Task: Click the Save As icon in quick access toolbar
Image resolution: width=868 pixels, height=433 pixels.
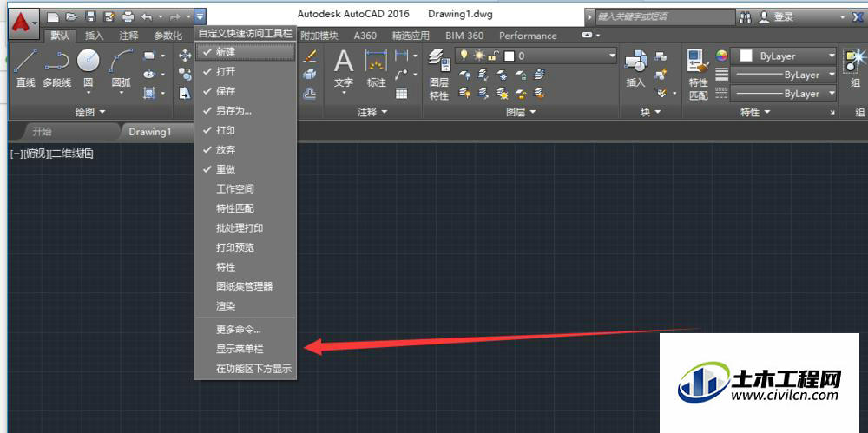Action: click(109, 16)
